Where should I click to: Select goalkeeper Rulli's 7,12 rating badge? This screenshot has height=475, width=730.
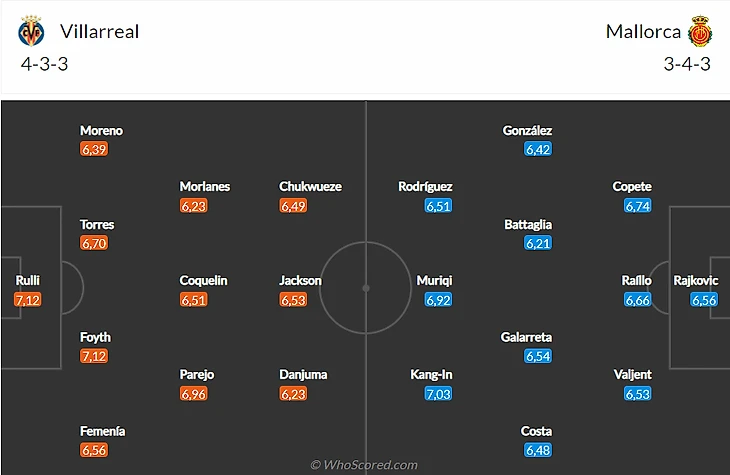pyautogui.click(x=28, y=300)
